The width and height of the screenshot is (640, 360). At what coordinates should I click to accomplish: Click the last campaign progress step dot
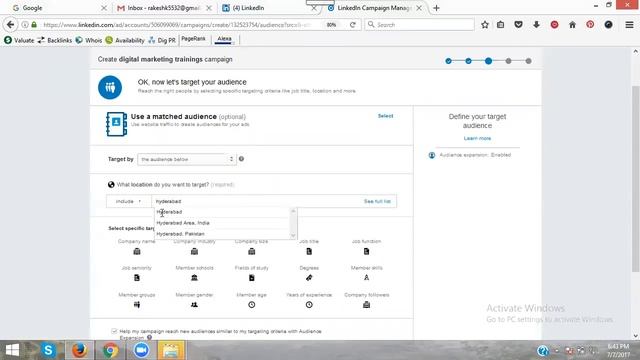point(528,61)
